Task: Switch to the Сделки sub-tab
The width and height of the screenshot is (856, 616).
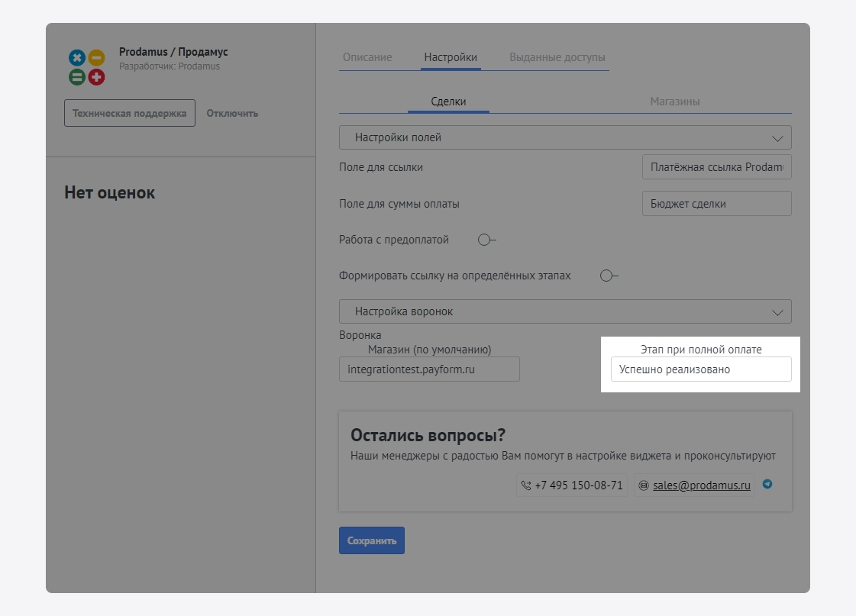Action: pyautogui.click(x=448, y=102)
